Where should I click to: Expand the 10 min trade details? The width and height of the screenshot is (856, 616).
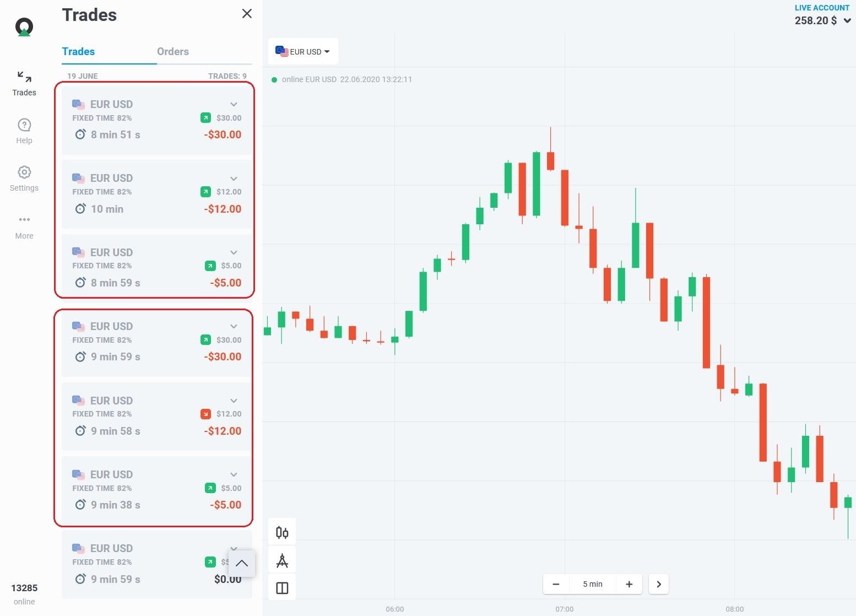(234, 179)
